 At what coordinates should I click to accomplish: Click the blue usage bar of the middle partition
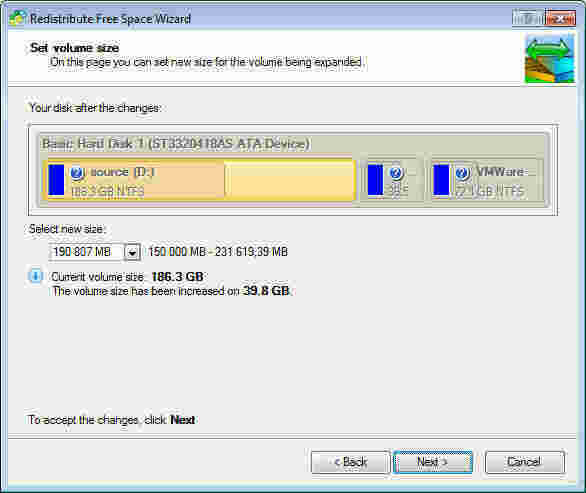375,180
